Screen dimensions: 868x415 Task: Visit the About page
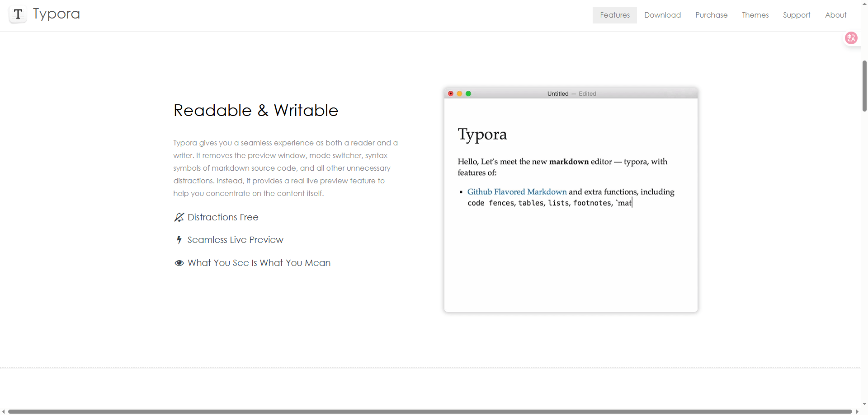pos(836,15)
